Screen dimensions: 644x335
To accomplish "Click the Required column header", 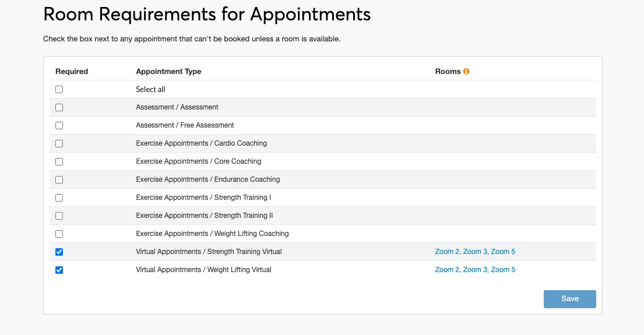I will 72,72.
